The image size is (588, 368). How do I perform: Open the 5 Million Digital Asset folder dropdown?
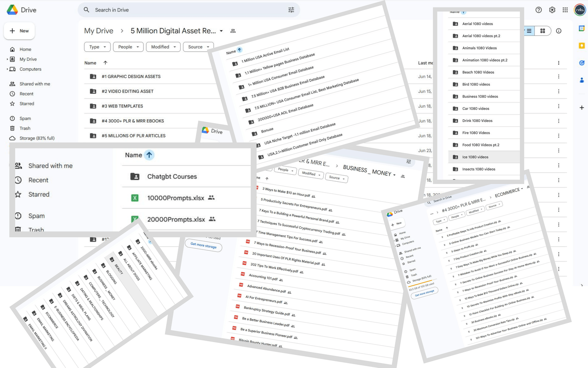pos(221,31)
